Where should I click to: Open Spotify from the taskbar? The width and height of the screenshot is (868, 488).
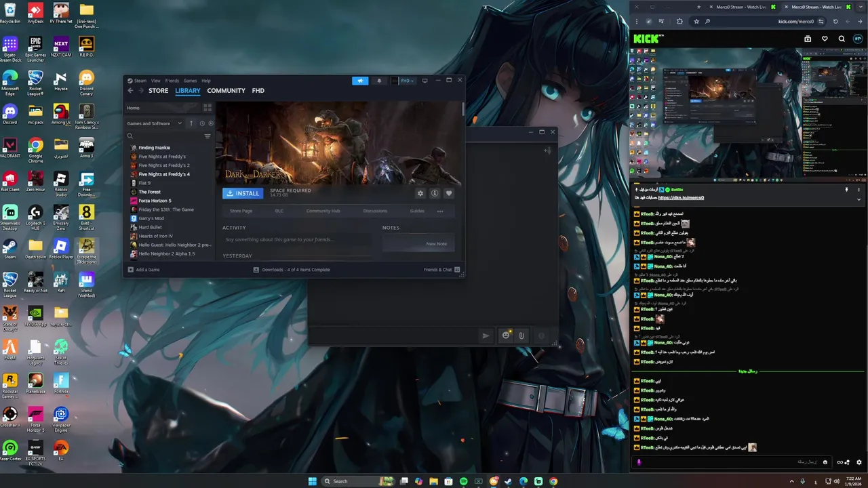(x=464, y=481)
